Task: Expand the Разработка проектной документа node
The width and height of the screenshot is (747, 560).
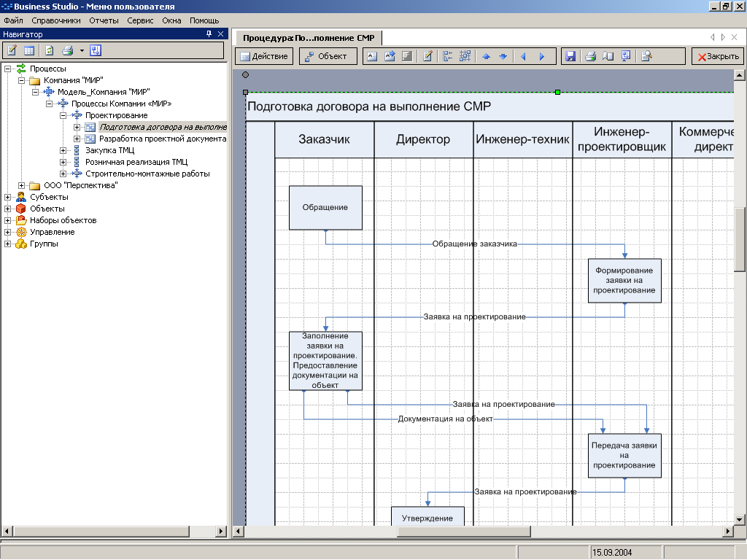Action: pos(77,139)
